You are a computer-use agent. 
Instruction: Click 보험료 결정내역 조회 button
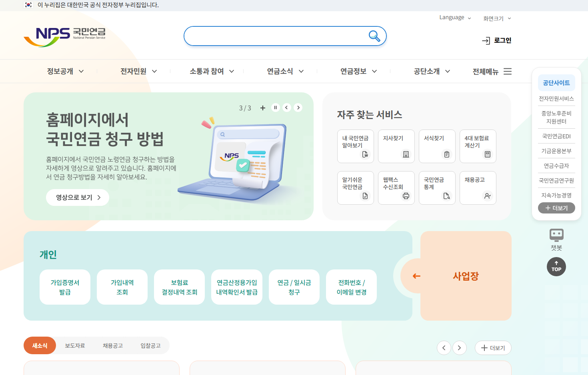pos(179,287)
